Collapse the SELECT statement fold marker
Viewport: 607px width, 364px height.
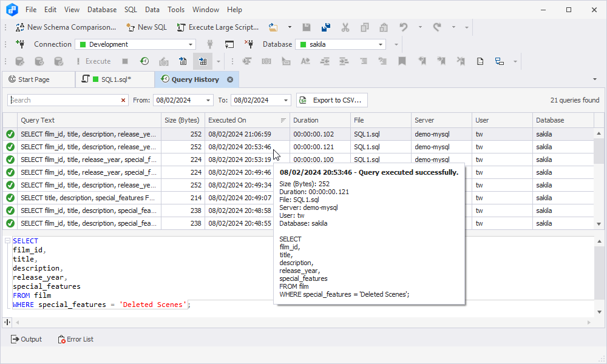[x=7, y=241]
